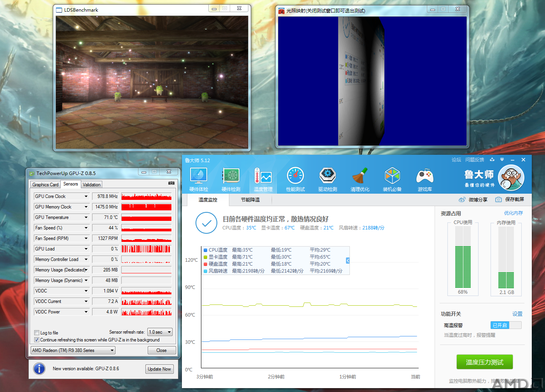The image size is (545, 392).
Task: Toggle 风扇转速 legend color box
Action: coord(205,271)
